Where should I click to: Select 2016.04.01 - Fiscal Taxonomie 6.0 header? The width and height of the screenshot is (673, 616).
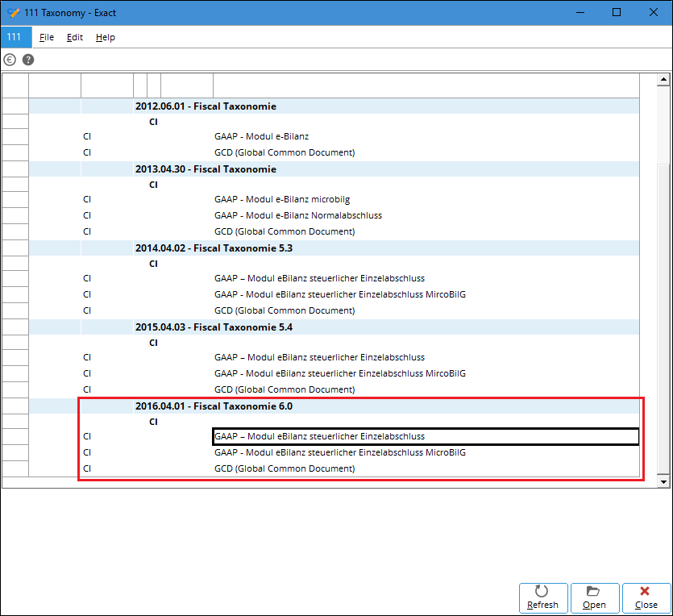point(334,406)
